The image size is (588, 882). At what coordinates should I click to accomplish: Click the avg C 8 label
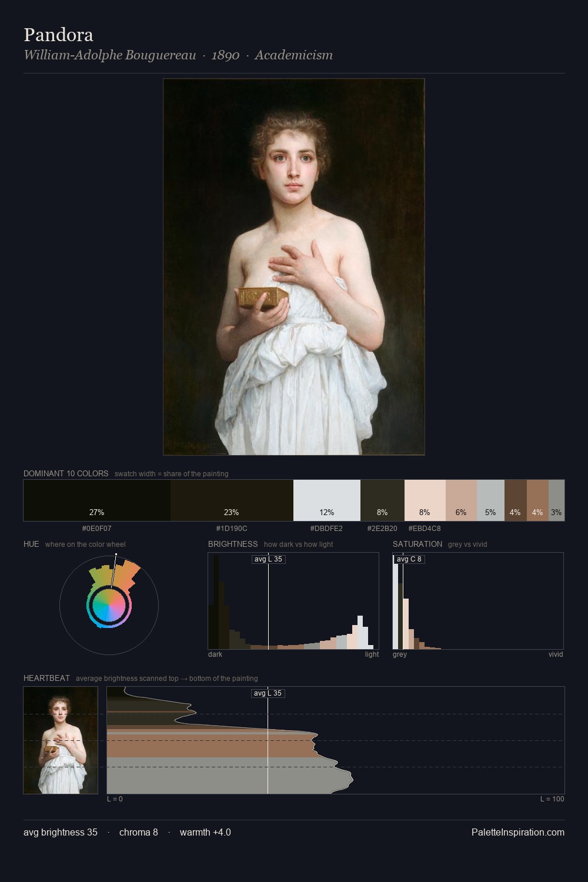coord(409,559)
